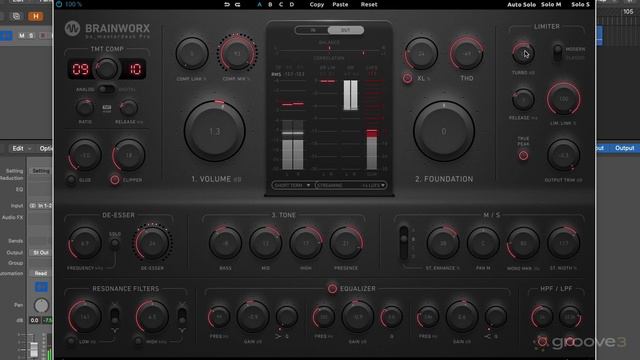Toggle the plugin power bypass icon
Screen dimensions: 640x360
click(59, 4)
